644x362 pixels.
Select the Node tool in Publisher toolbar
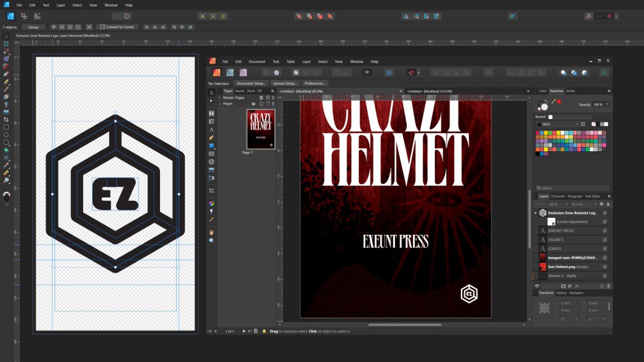point(211,100)
